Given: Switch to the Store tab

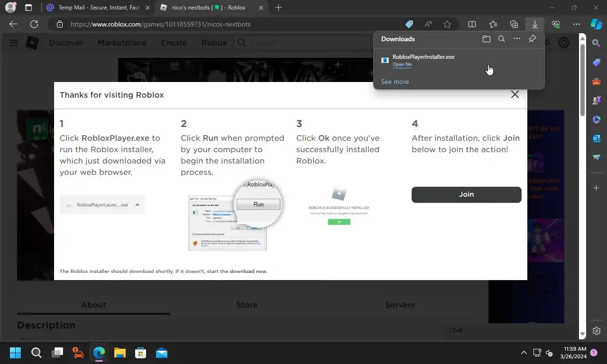Looking at the screenshot, I should [247, 305].
